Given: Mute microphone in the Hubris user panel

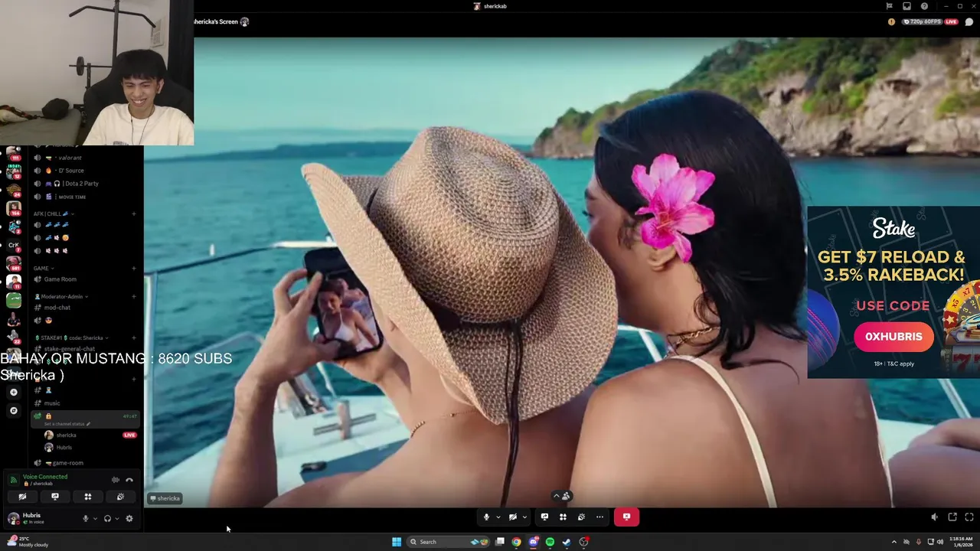Looking at the screenshot, I should pyautogui.click(x=86, y=518).
